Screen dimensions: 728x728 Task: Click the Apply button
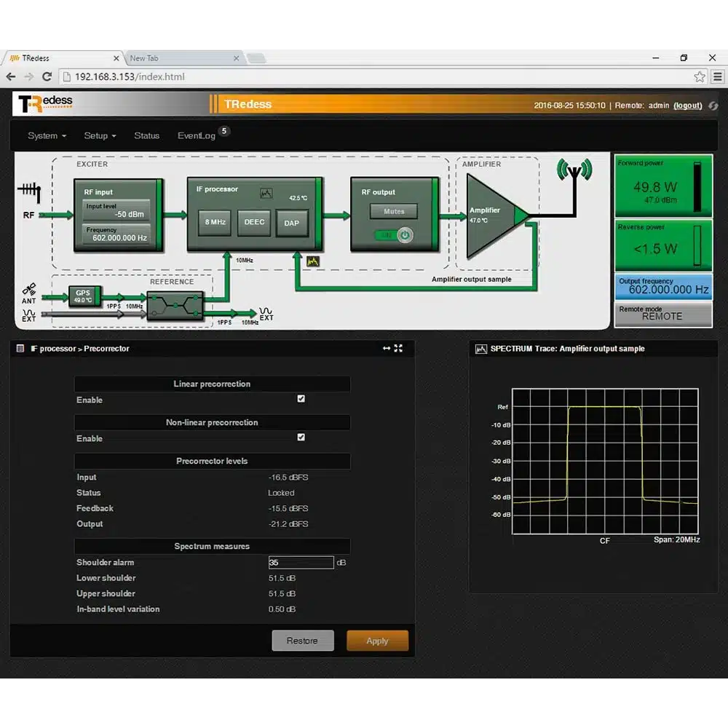pos(377,641)
